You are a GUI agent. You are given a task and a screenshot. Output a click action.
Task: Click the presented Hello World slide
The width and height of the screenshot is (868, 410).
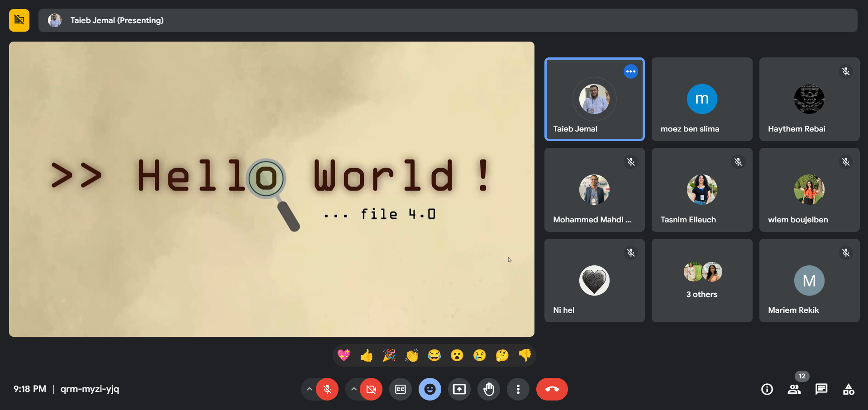tap(272, 189)
